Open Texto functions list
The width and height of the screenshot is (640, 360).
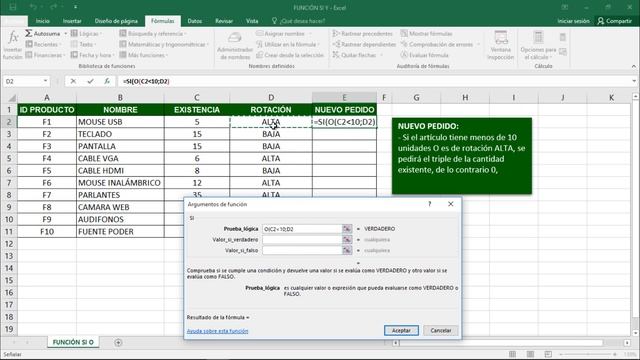[x=84, y=44]
